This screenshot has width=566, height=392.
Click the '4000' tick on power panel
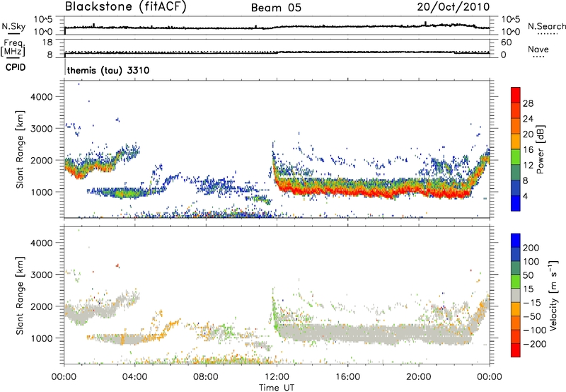[42, 97]
